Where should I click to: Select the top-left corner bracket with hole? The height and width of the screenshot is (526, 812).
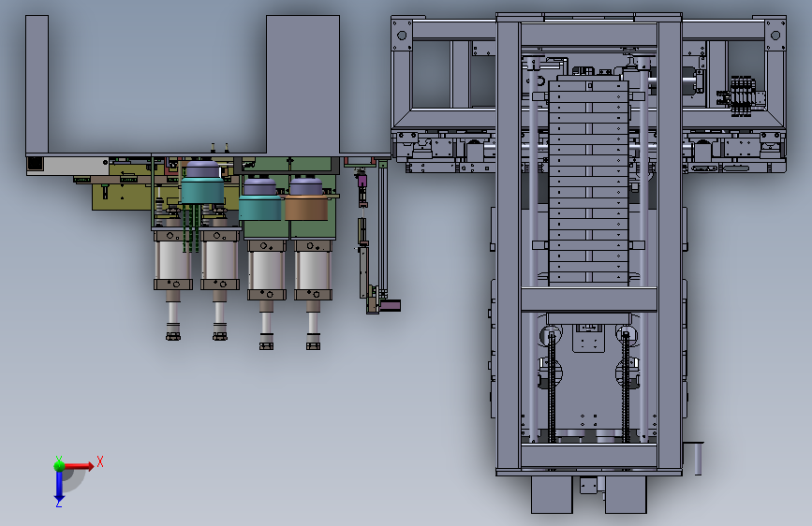coord(402,36)
